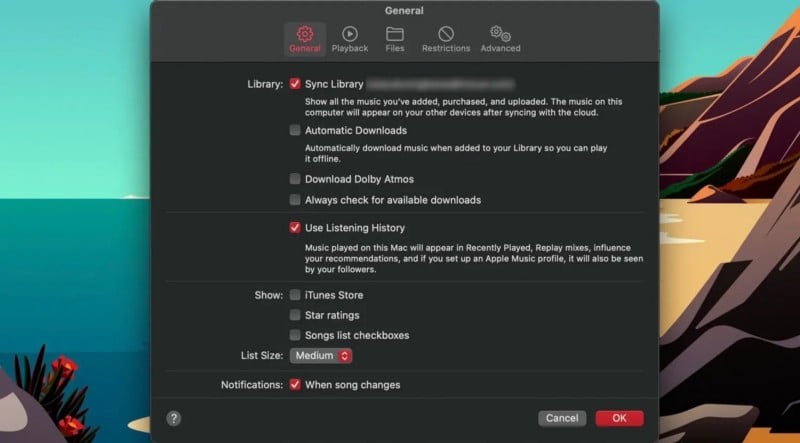Select the General gear icon tab
This screenshot has width=800, height=443.
coord(305,39)
